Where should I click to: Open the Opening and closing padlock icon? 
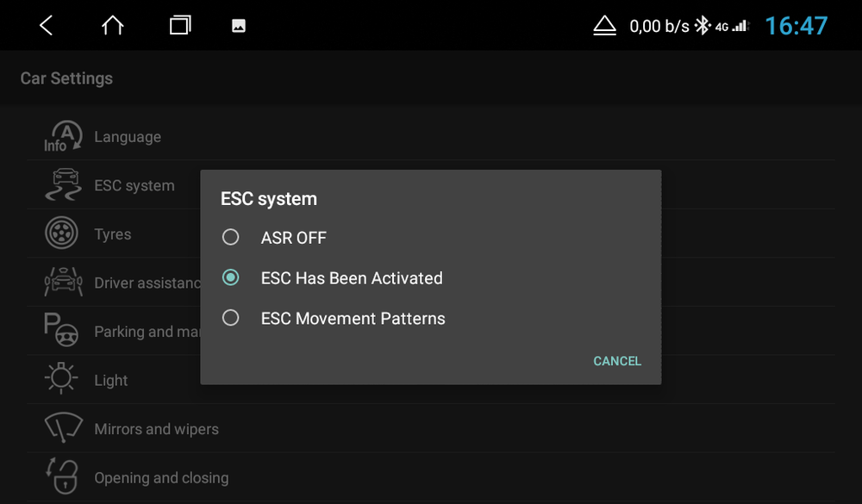click(x=60, y=477)
